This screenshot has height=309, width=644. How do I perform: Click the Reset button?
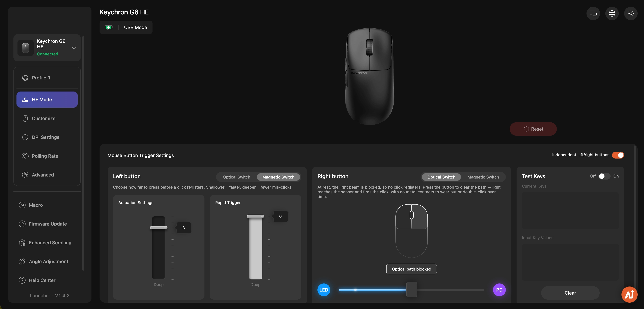(x=533, y=129)
